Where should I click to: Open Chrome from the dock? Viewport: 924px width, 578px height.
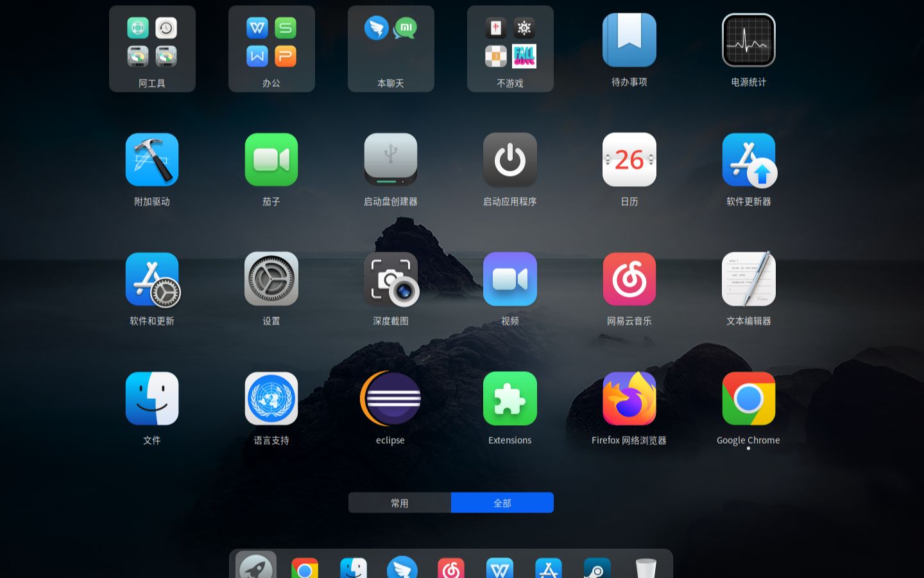(x=305, y=568)
